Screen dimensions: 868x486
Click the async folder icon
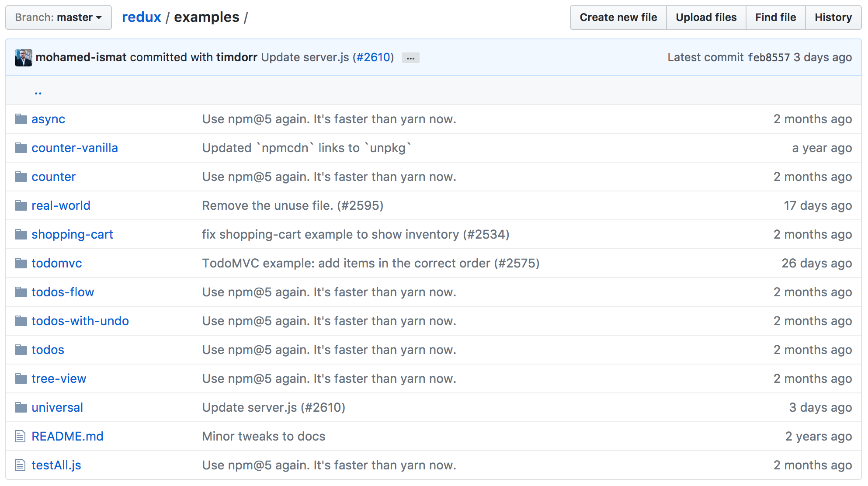pos(21,119)
